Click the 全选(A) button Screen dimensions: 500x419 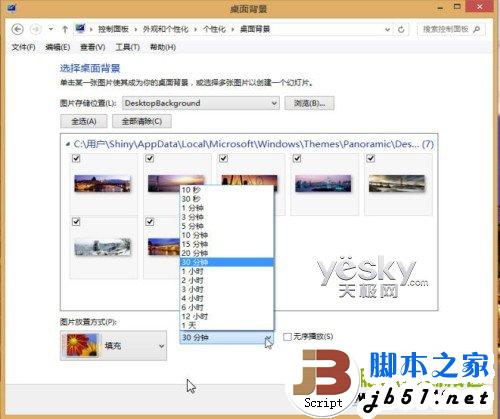[84, 121]
